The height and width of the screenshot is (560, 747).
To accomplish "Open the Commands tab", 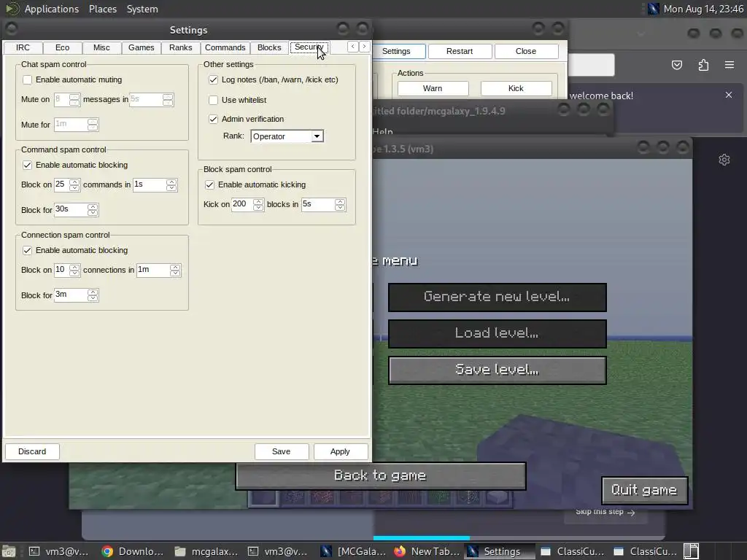I will 225,47.
